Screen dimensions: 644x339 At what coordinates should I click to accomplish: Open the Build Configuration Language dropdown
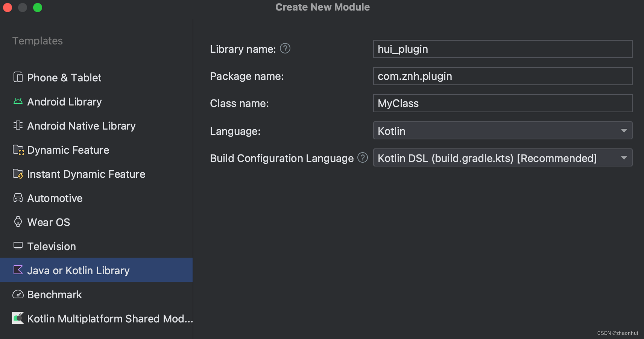coord(502,158)
